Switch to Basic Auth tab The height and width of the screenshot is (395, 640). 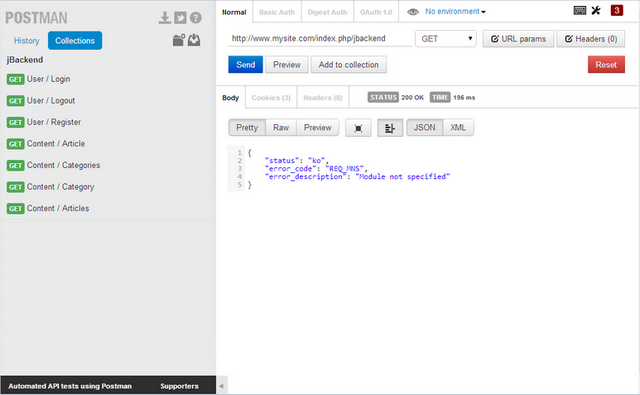[x=277, y=12]
